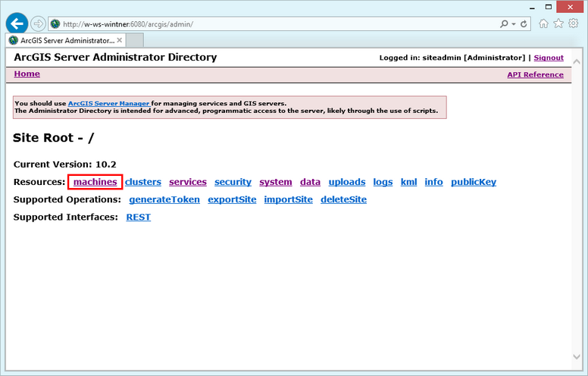
Task: Open the browser Home icon
Action: pos(543,23)
